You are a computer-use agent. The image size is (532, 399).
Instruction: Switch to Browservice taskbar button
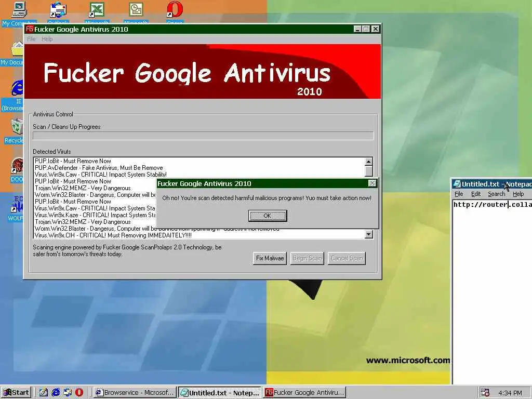coord(135,393)
